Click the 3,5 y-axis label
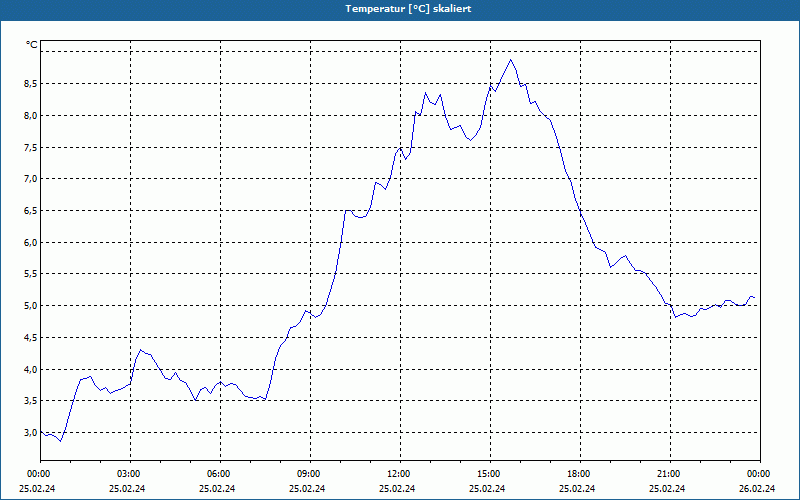Screen dimensions: 800x500 [30, 401]
